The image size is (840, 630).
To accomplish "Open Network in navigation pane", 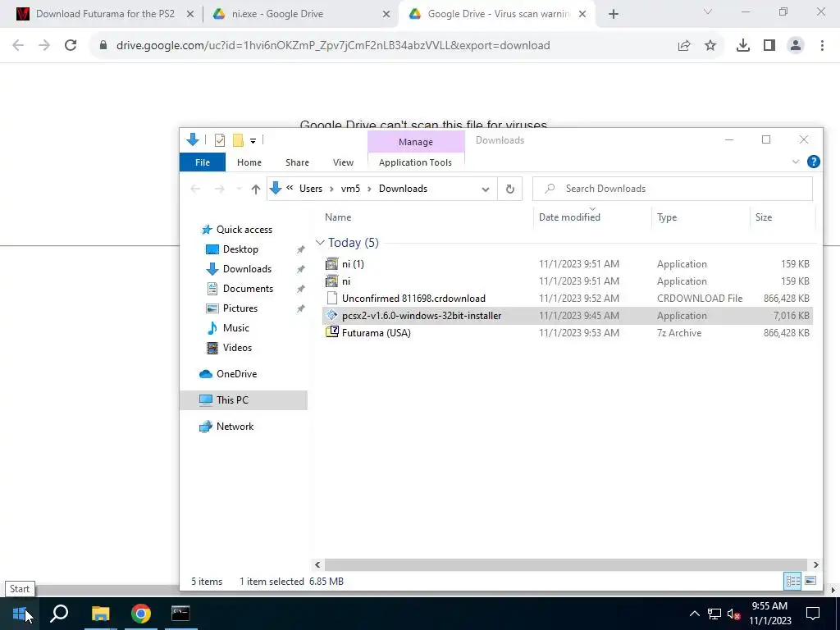I will pos(235,427).
